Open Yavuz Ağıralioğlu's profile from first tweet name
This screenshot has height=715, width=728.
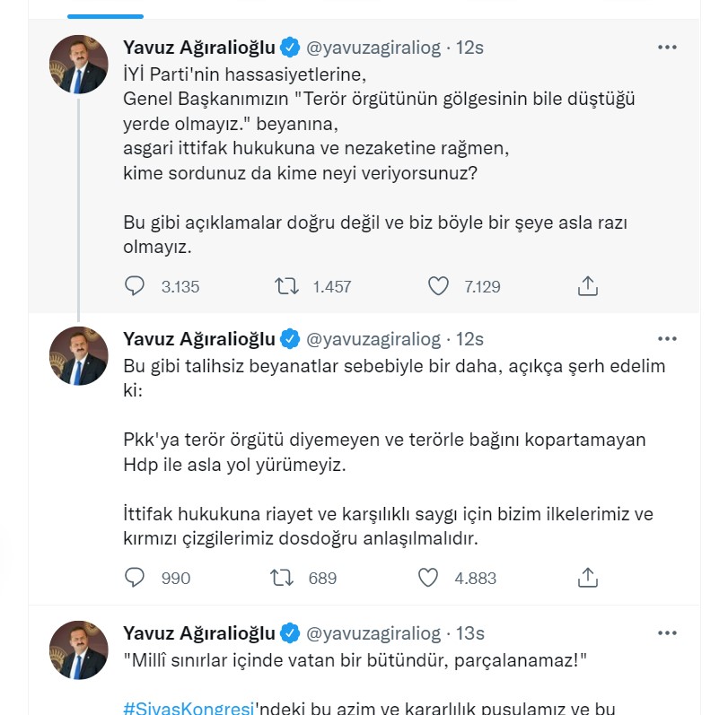[198, 48]
